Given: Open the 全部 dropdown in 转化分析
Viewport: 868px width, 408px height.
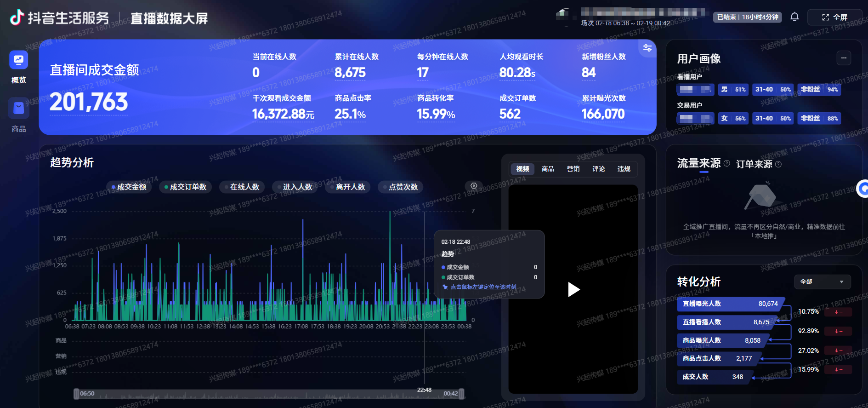Looking at the screenshot, I should click(823, 282).
